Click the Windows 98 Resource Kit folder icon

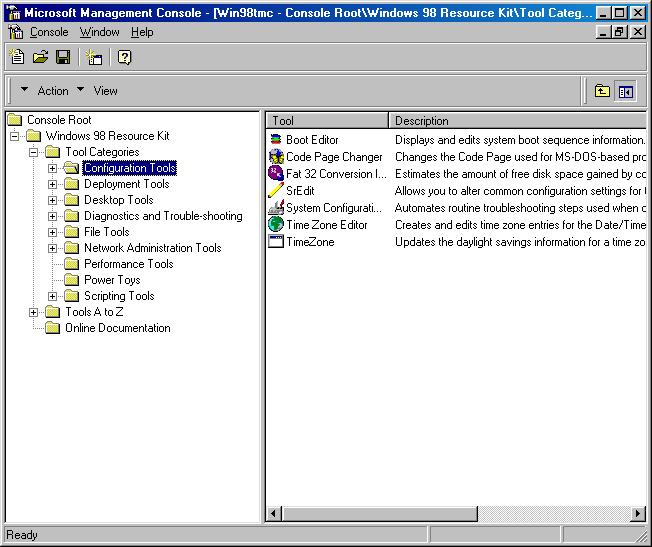[34, 136]
